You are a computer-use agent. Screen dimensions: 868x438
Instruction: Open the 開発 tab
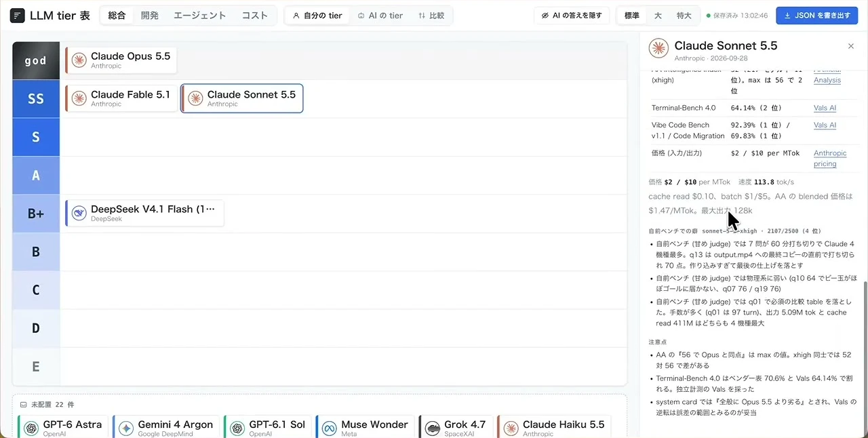[x=150, y=16]
